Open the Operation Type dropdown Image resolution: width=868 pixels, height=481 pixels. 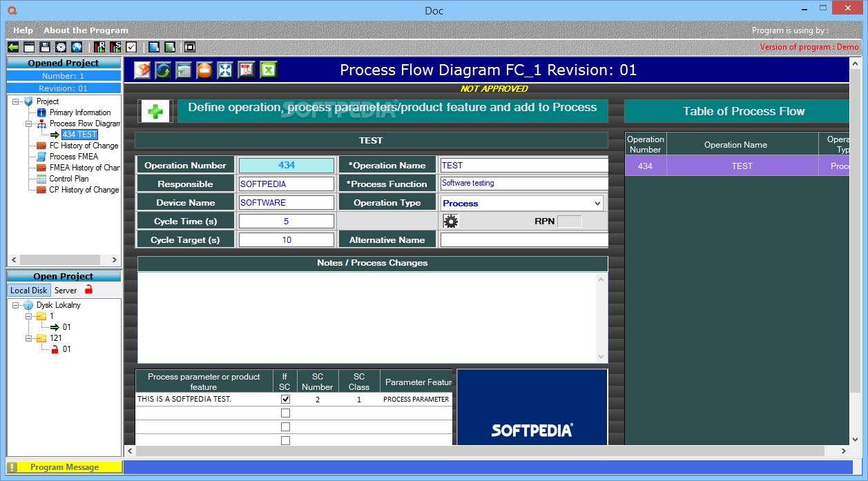click(x=597, y=203)
